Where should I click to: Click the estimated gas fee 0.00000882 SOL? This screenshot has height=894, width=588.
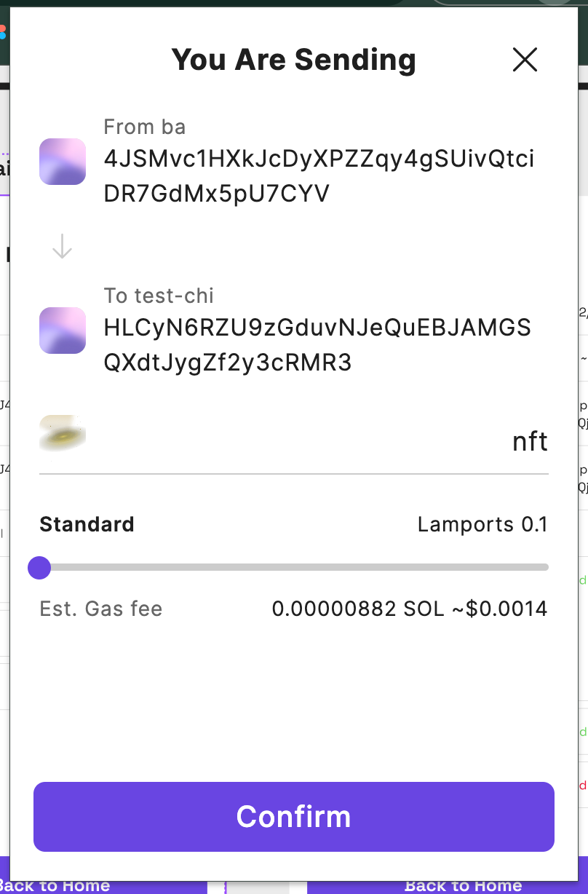click(x=358, y=609)
